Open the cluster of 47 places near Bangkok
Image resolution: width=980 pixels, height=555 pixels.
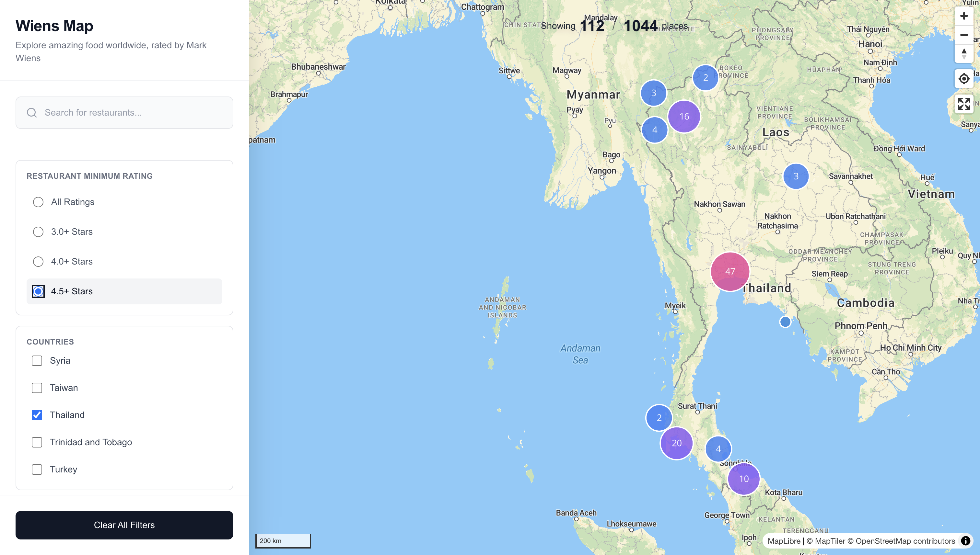point(730,271)
